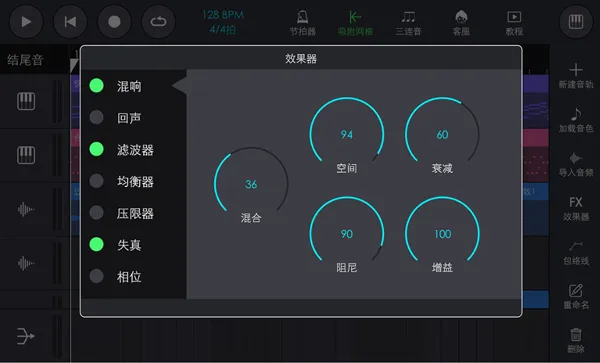The image size is (600, 363).
Task: Load an instrument sound with 加载音色
Action: tap(576, 120)
